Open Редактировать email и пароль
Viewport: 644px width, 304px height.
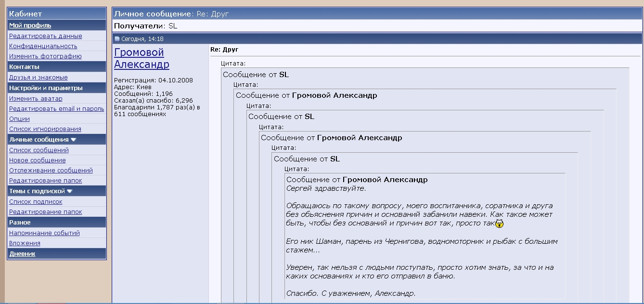(x=56, y=109)
